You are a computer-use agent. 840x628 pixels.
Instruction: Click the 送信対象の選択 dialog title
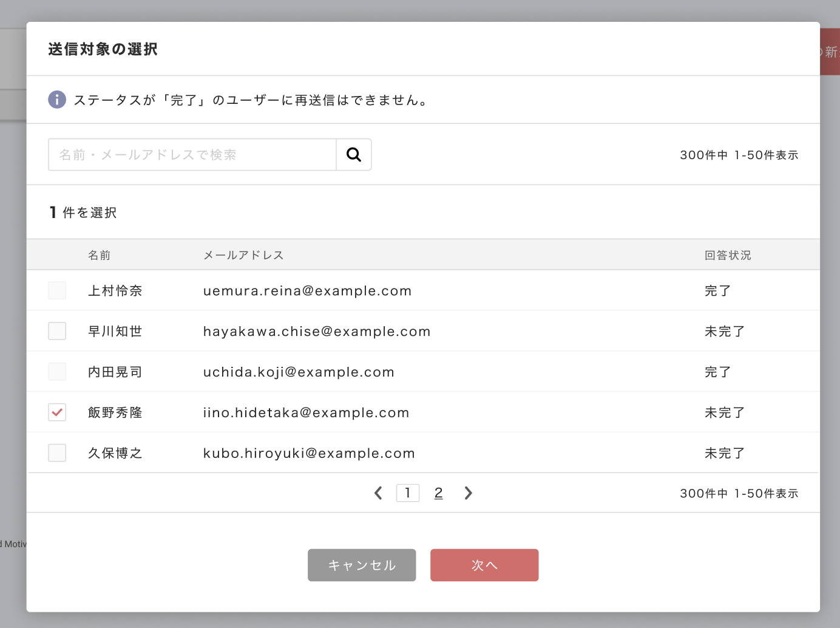point(103,49)
